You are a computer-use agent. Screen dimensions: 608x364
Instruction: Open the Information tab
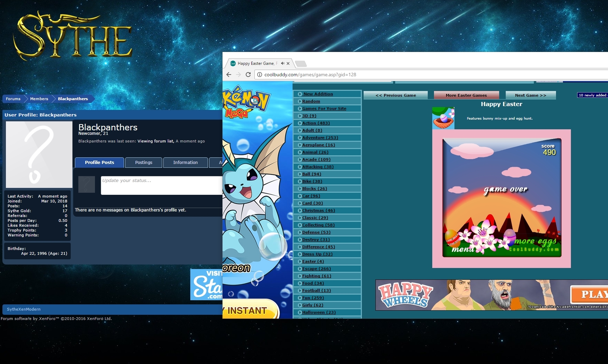point(185,162)
